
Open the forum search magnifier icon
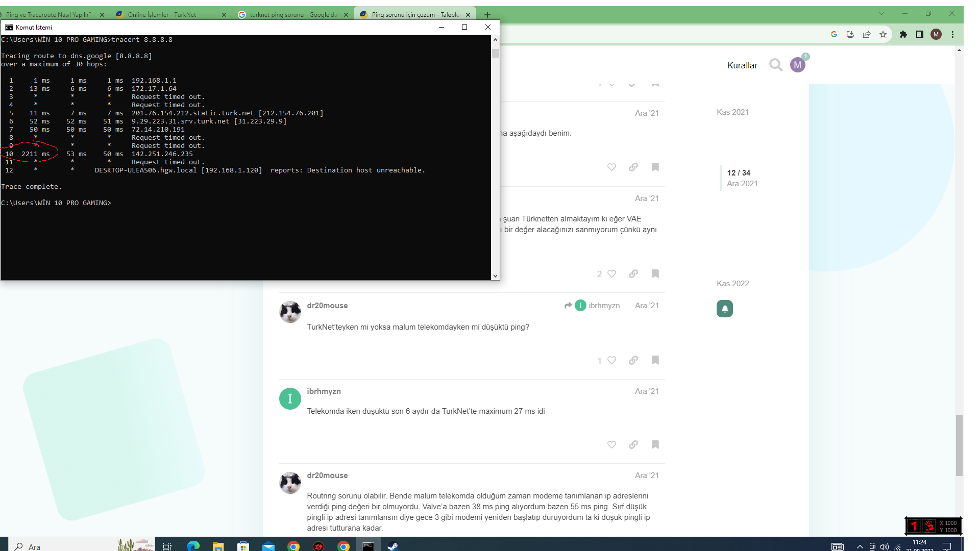coord(776,65)
